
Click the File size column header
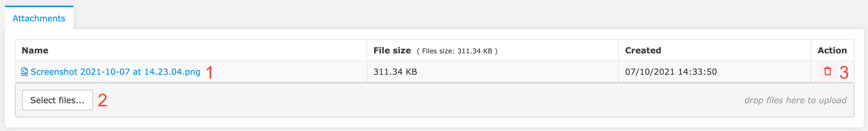392,51
